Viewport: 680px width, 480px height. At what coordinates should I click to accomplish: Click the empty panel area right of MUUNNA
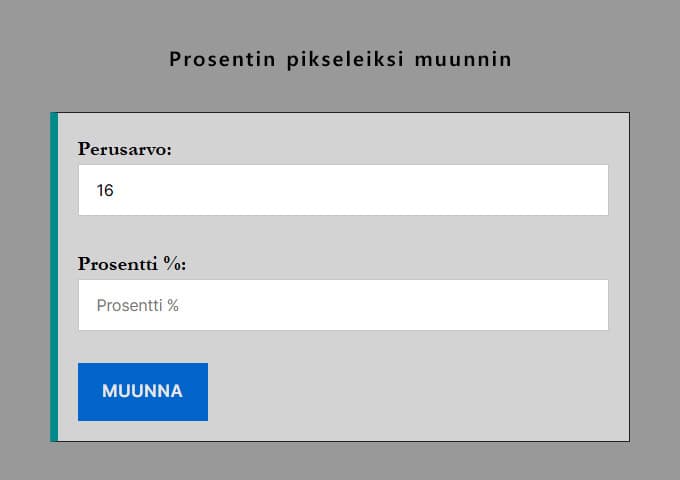click(x=420, y=391)
